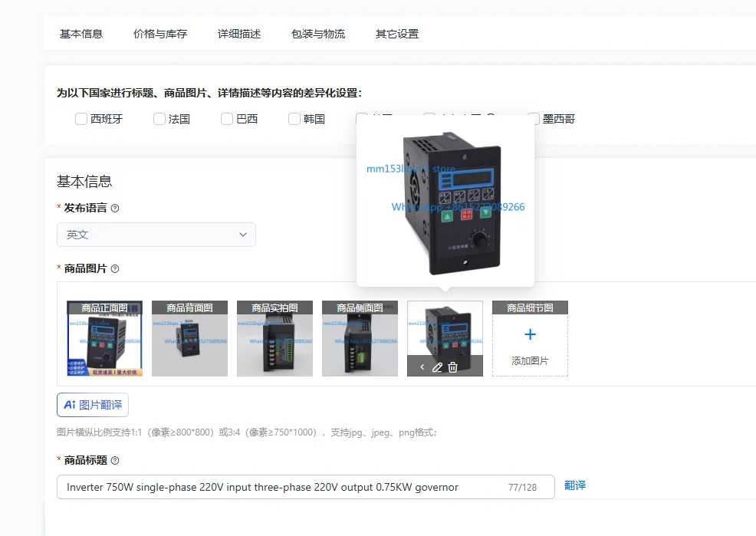Click the 翻译 link beside the title

click(x=575, y=485)
